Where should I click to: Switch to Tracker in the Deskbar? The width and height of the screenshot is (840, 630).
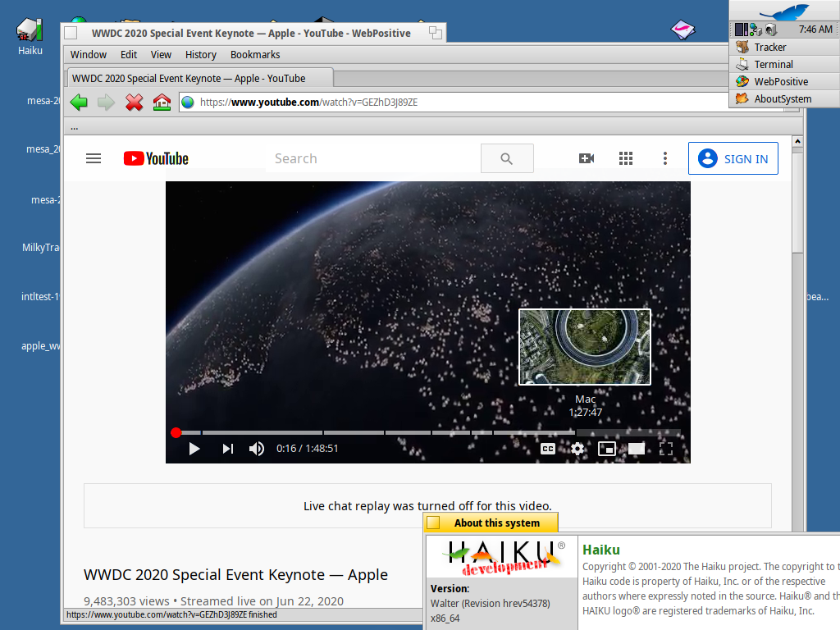784,47
